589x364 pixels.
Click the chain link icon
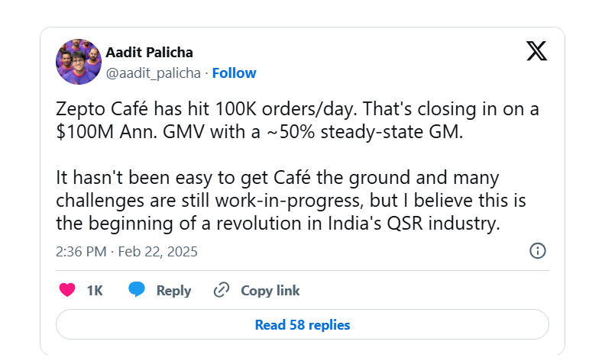[222, 290]
